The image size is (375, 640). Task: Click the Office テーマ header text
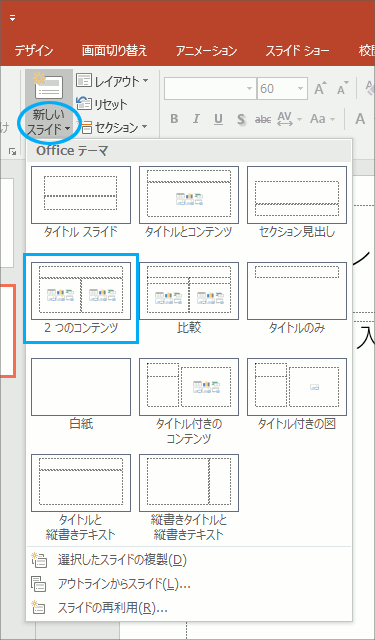click(72, 151)
